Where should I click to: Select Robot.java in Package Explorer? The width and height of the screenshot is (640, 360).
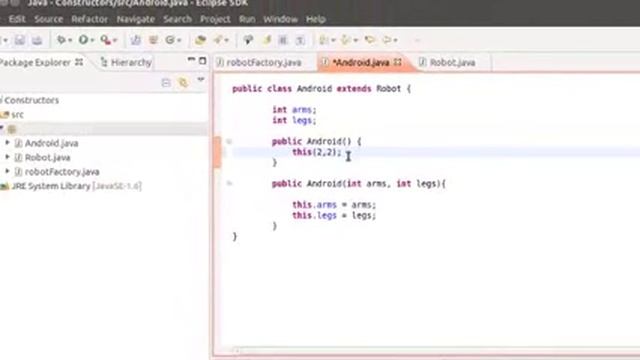coord(47,158)
